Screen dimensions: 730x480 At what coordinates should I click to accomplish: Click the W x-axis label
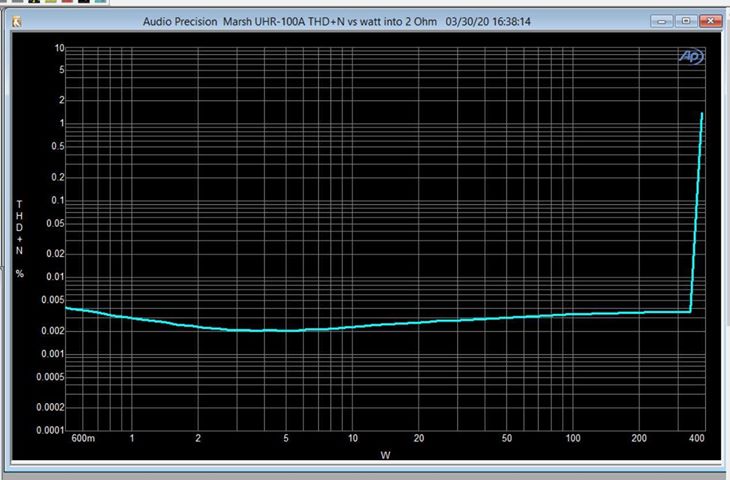tap(385, 455)
